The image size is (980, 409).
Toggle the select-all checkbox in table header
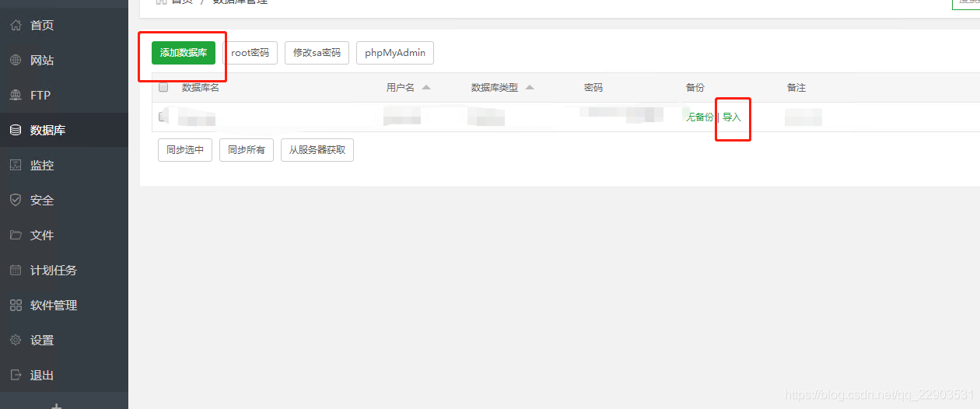[x=163, y=87]
